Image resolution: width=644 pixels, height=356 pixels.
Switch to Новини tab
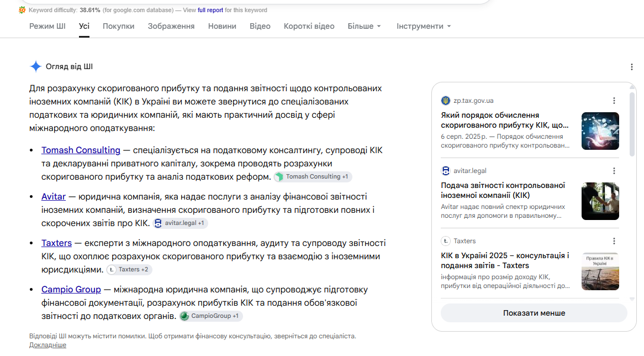(222, 26)
